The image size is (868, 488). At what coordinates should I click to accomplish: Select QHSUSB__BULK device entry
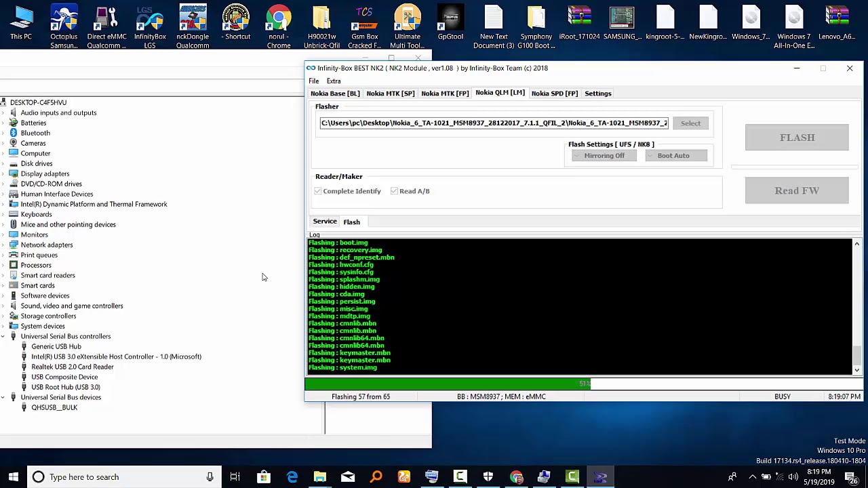click(x=54, y=407)
